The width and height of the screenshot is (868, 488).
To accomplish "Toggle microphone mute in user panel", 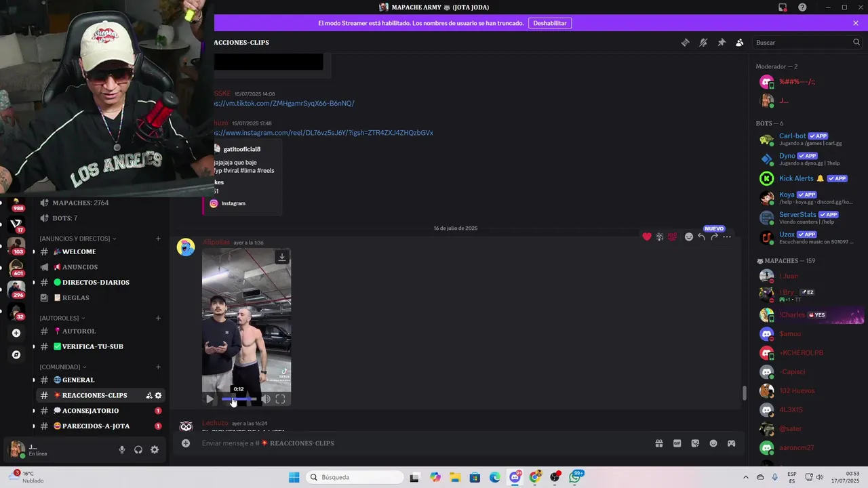I will [x=122, y=449].
